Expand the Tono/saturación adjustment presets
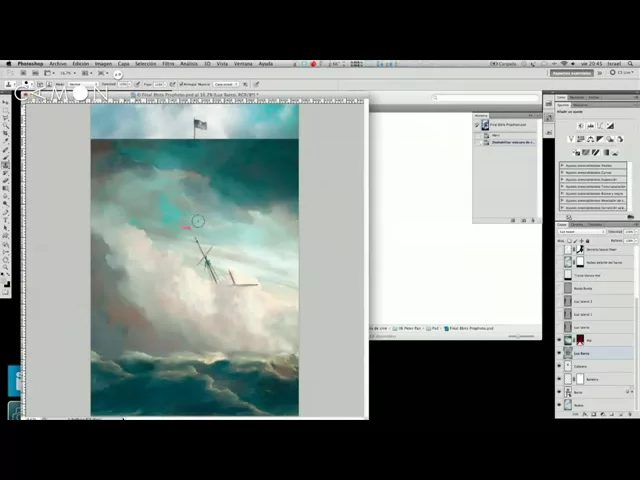The image size is (640, 480). 562,187
